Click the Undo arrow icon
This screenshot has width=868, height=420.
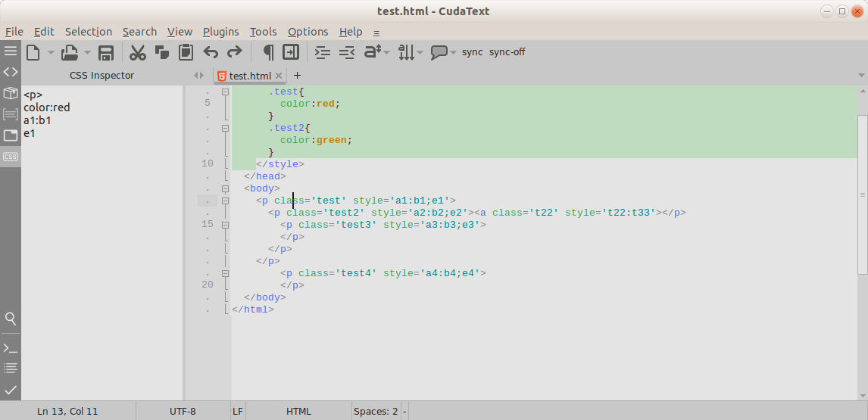click(211, 52)
